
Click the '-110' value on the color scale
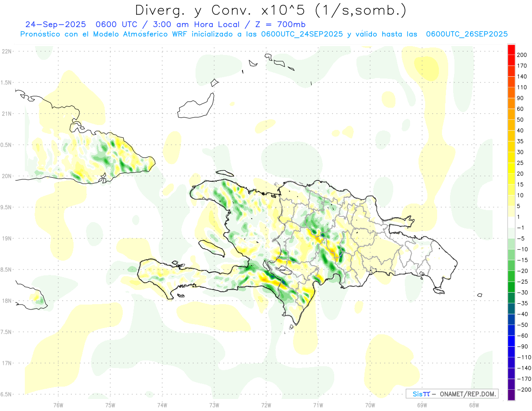(x=524, y=357)
